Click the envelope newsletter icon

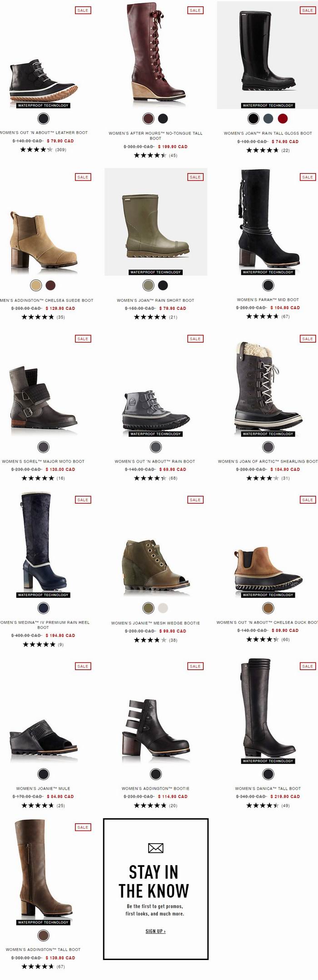pyautogui.click(x=156, y=847)
